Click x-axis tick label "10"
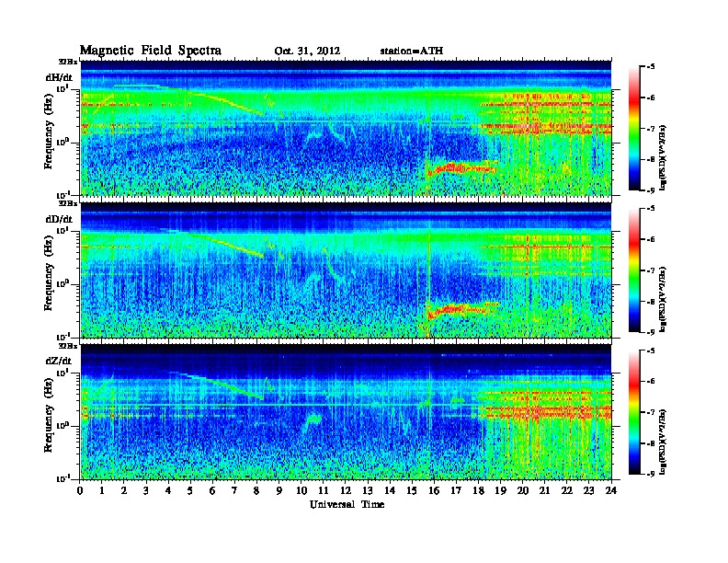Image resolution: width=728 pixels, height=563 pixels. pos(301,490)
